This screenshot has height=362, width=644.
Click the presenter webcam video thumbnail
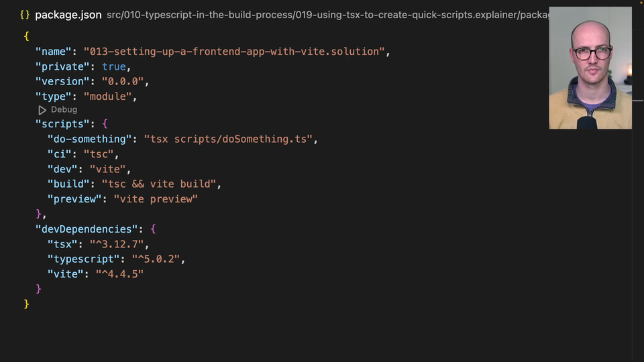pyautogui.click(x=590, y=68)
